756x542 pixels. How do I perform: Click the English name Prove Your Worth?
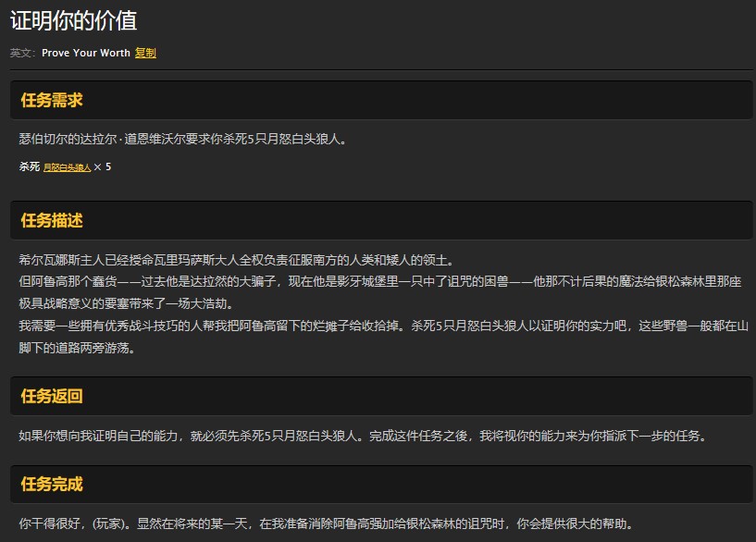click(85, 54)
